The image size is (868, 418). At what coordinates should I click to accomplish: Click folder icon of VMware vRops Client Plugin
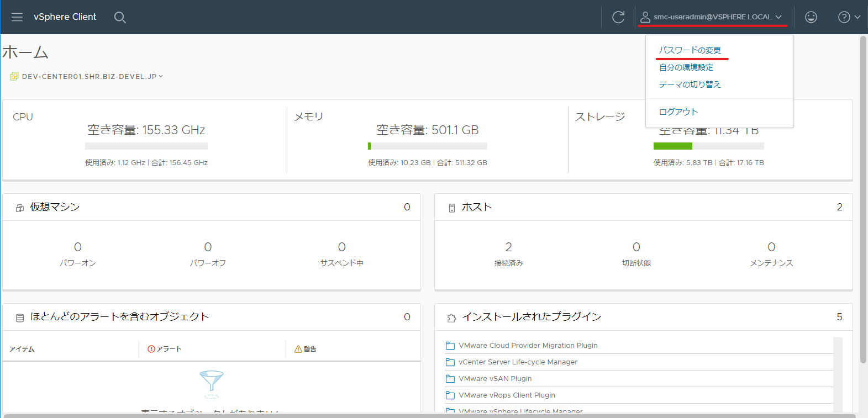[x=450, y=395]
